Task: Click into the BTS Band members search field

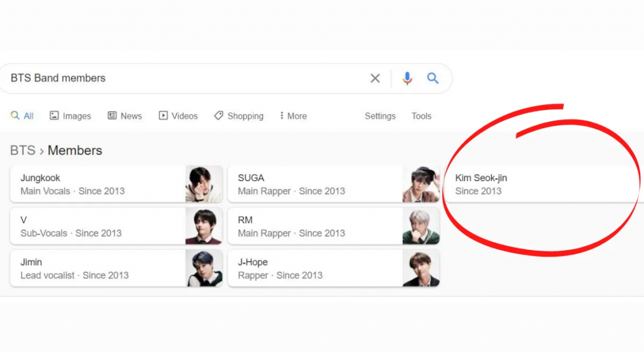Action: (185, 78)
